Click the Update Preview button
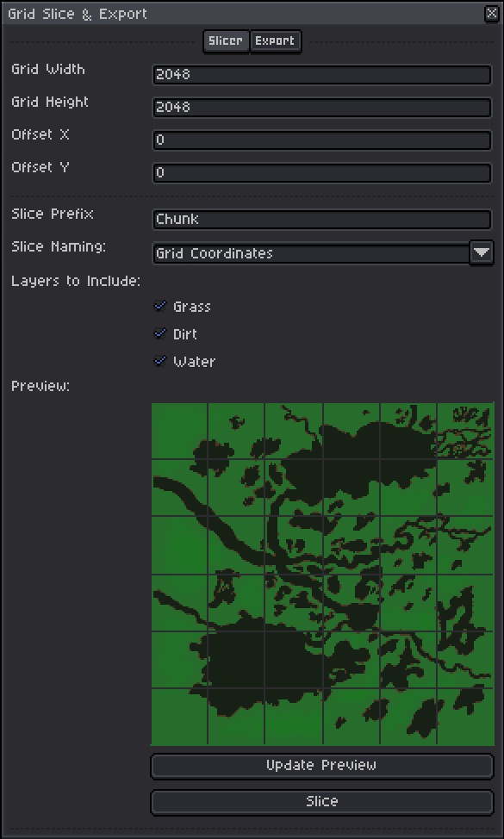The height and width of the screenshot is (839, 504). coord(321,766)
